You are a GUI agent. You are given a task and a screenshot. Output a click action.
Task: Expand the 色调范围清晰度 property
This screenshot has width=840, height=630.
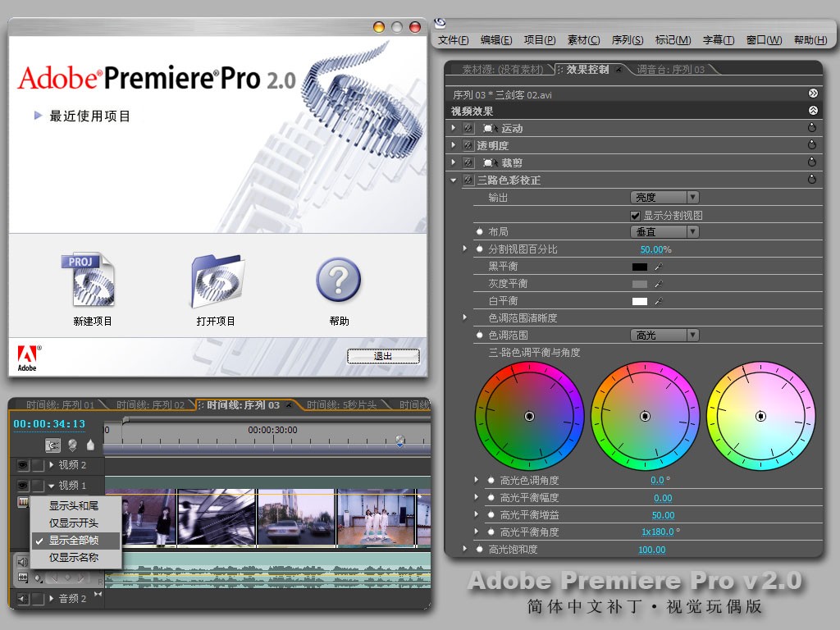464,317
